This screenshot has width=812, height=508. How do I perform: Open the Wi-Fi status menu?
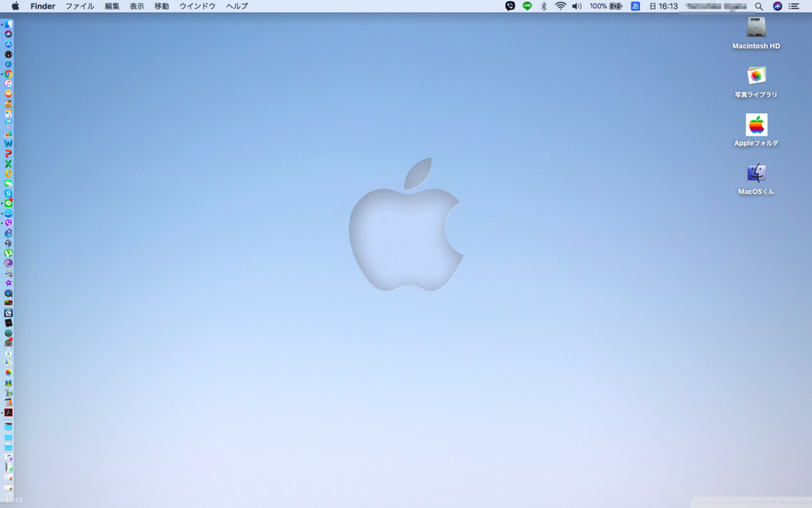(561, 6)
